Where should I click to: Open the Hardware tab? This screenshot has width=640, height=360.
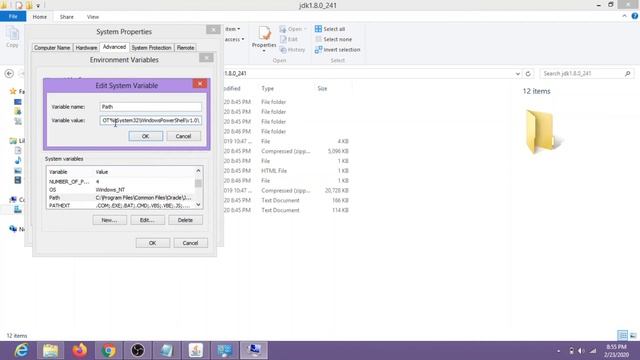pos(87,48)
